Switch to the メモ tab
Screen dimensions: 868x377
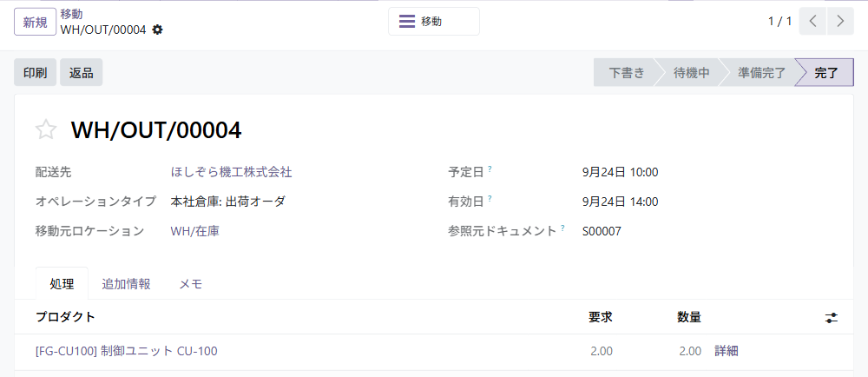click(x=190, y=284)
